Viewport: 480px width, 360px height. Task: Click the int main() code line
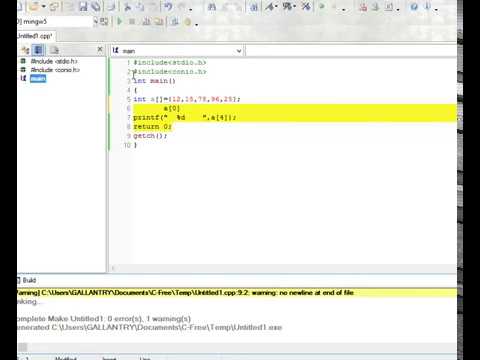pyautogui.click(x=154, y=81)
